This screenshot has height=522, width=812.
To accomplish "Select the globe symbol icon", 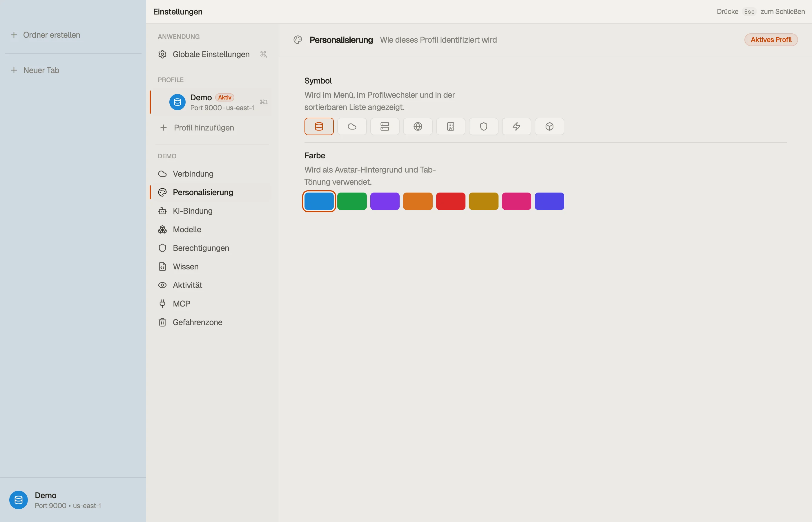I will pyautogui.click(x=418, y=126).
